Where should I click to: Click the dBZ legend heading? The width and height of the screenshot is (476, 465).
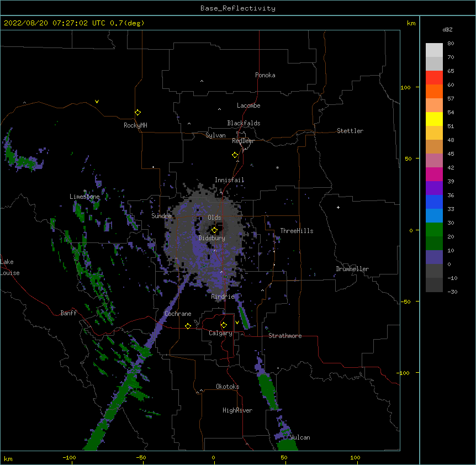[x=447, y=29]
